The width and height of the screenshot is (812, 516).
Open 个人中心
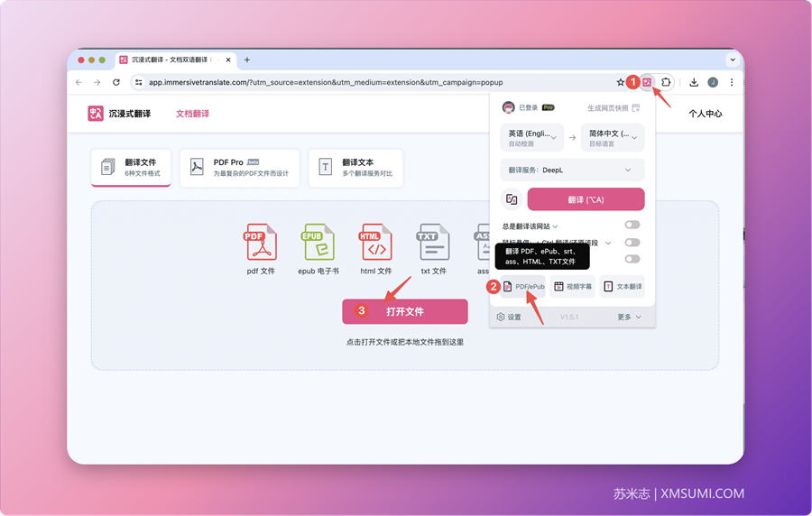(706, 114)
